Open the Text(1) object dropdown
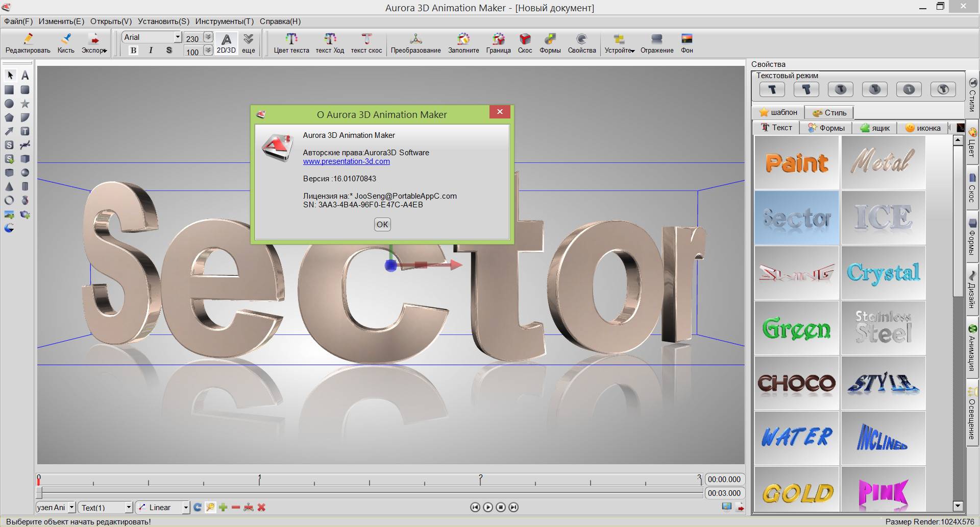 coord(129,508)
